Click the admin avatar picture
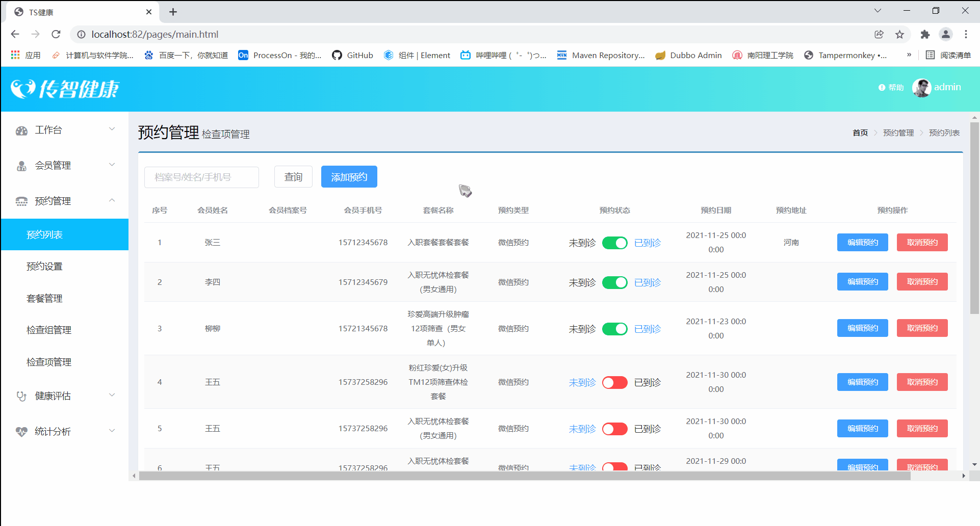This screenshot has width=980, height=526. pos(922,87)
